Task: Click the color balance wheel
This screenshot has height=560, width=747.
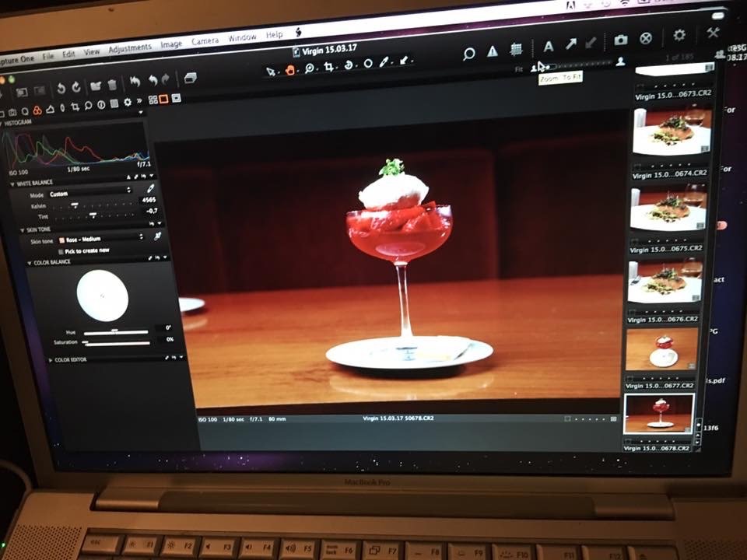Action: [103, 296]
